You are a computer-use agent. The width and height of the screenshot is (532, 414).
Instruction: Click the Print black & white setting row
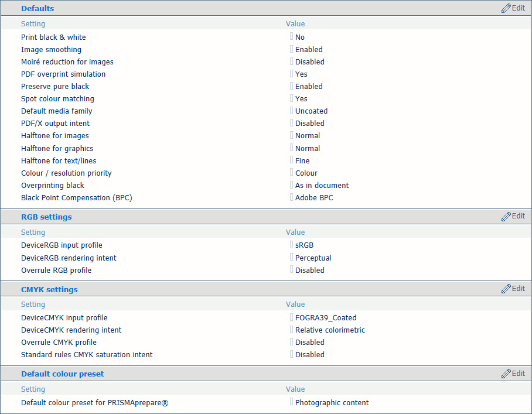(x=266, y=37)
